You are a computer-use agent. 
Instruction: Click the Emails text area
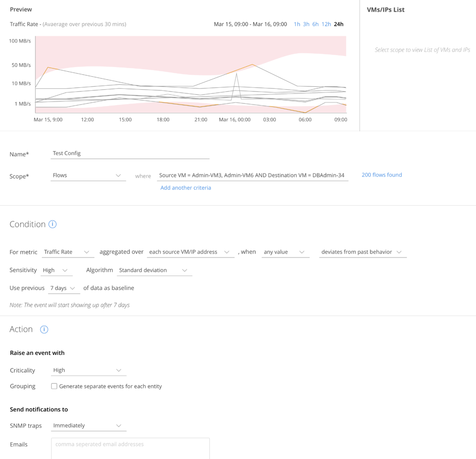pyautogui.click(x=130, y=448)
